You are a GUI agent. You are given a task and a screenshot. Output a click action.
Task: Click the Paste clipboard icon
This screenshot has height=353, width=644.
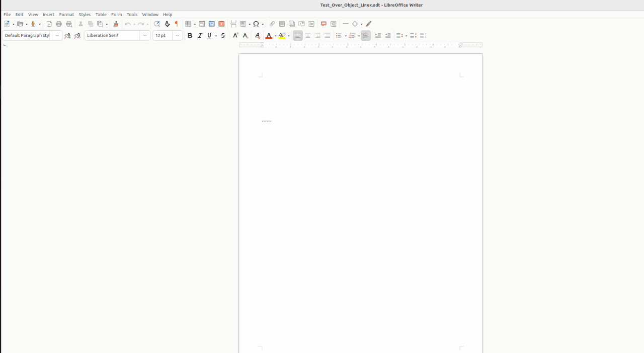[101, 24]
